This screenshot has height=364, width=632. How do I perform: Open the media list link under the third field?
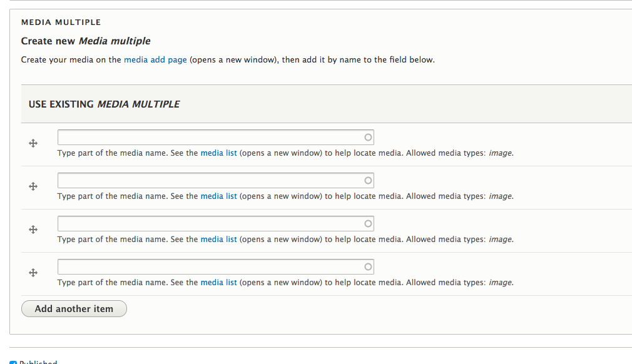pos(218,239)
